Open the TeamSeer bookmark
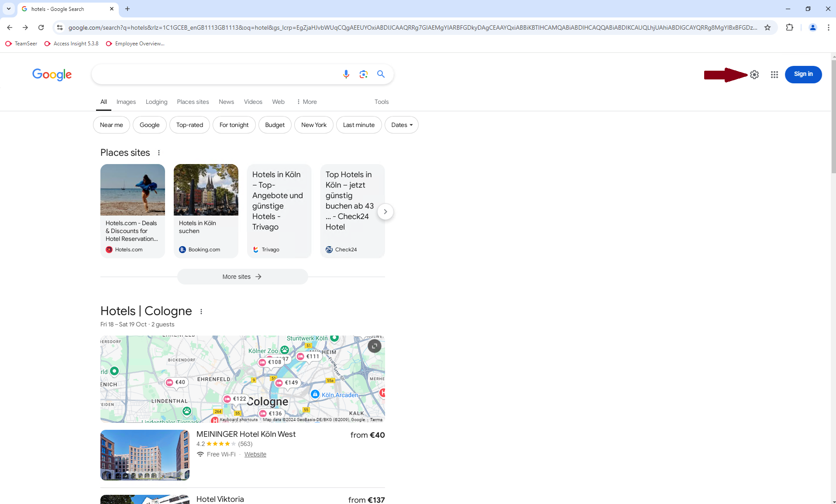This screenshot has width=836, height=504. coord(21,44)
